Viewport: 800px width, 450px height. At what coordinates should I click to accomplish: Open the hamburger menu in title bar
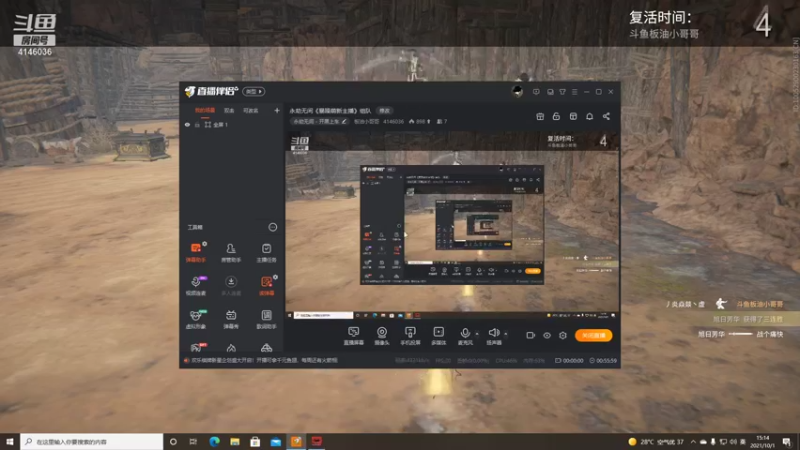[x=574, y=92]
